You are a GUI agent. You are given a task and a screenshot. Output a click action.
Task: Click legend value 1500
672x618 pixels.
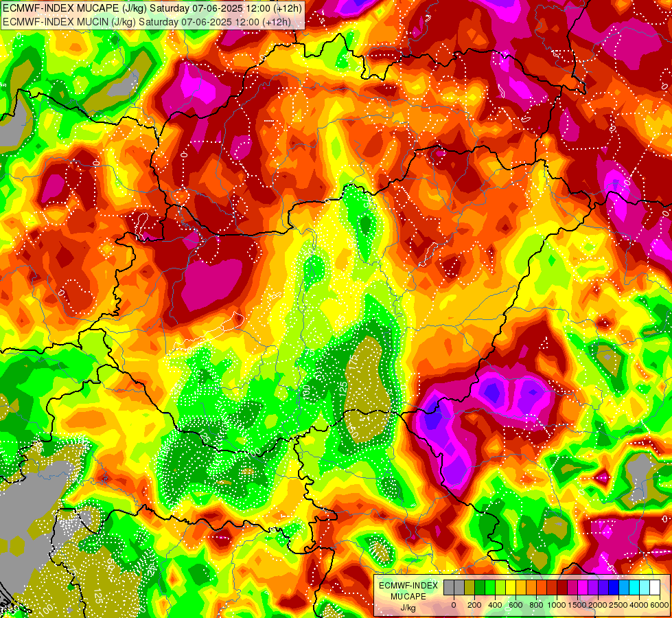click(578, 605)
